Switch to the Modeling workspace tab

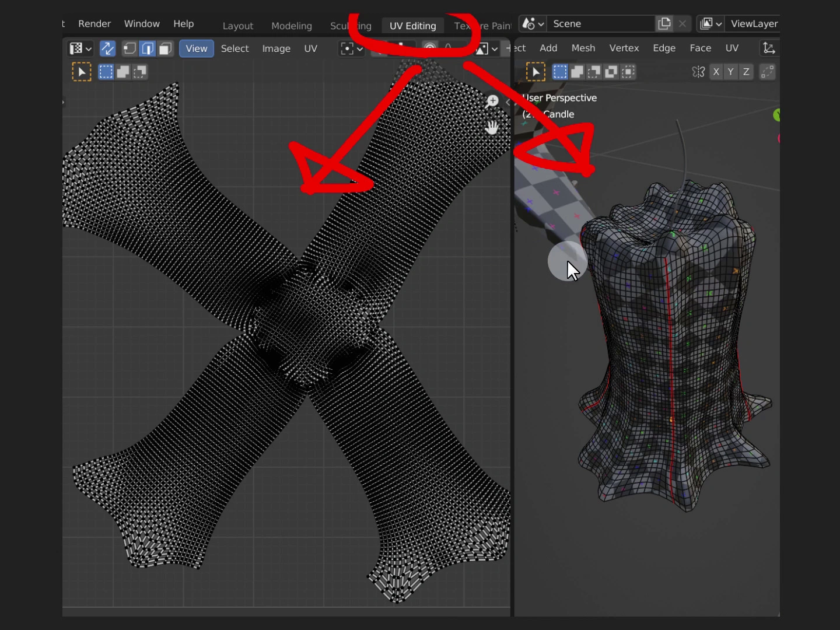click(x=291, y=26)
